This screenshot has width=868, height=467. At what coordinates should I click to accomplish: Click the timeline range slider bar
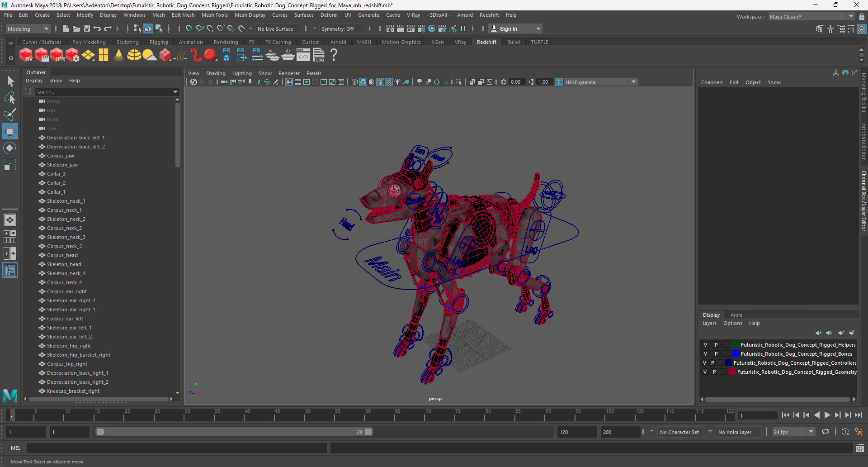click(234, 432)
